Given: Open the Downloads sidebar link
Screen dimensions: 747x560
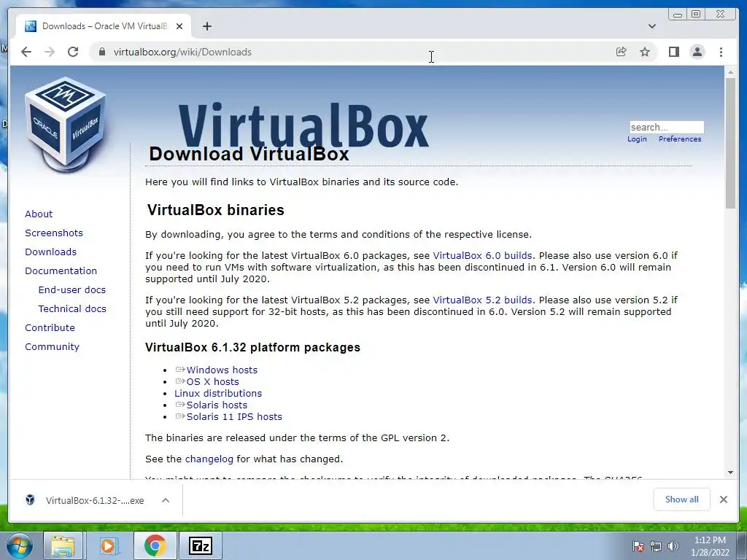Looking at the screenshot, I should tap(50, 252).
